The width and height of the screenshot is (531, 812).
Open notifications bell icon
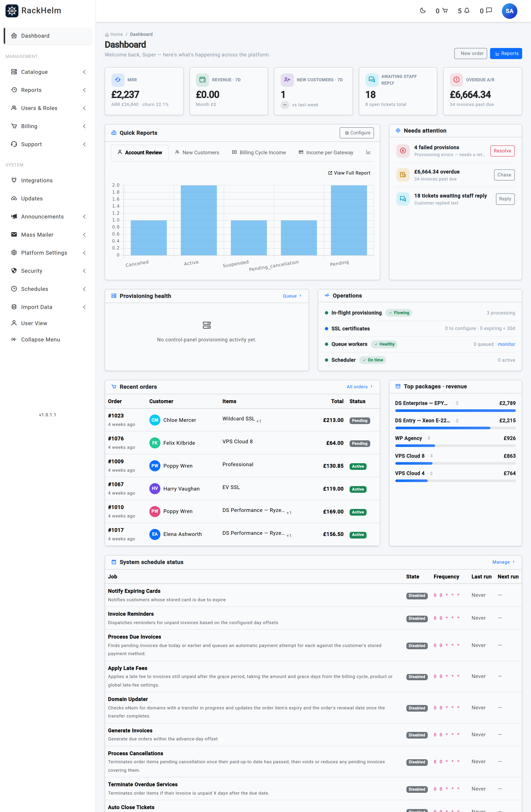pos(467,11)
